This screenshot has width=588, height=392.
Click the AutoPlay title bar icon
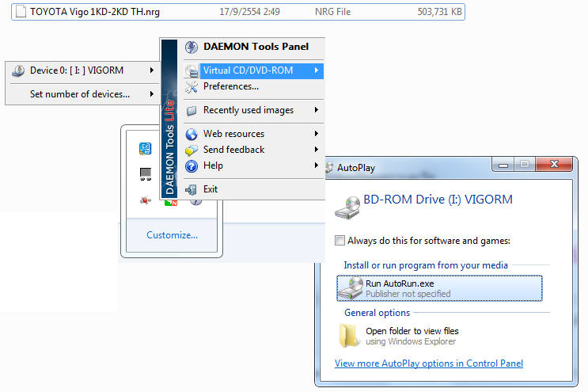click(x=330, y=167)
